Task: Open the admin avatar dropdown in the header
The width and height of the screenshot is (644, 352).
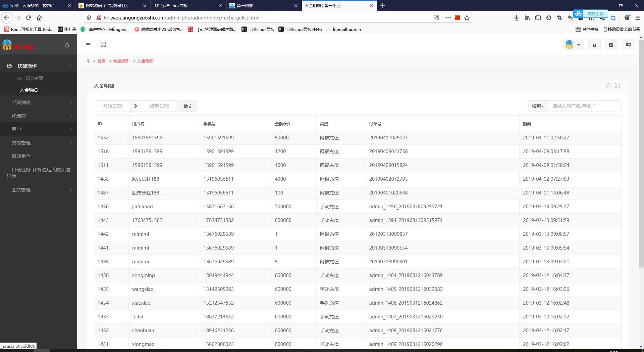Action: coord(573,44)
